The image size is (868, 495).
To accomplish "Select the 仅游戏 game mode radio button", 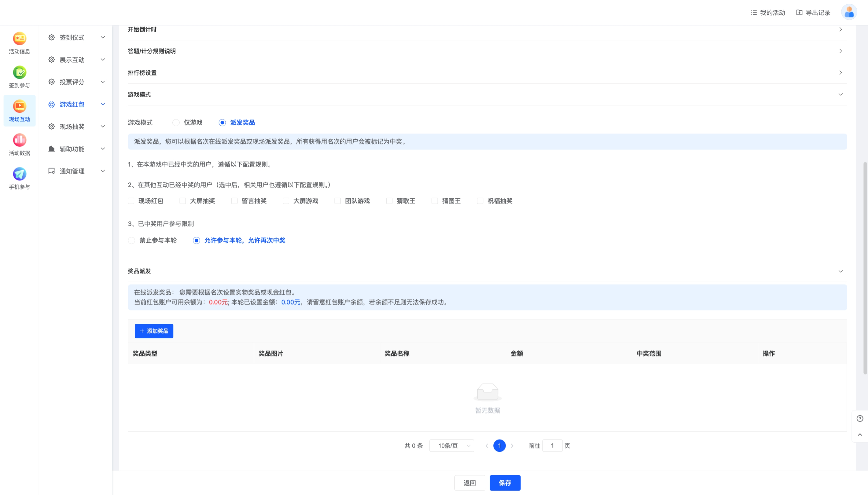I will pyautogui.click(x=176, y=122).
